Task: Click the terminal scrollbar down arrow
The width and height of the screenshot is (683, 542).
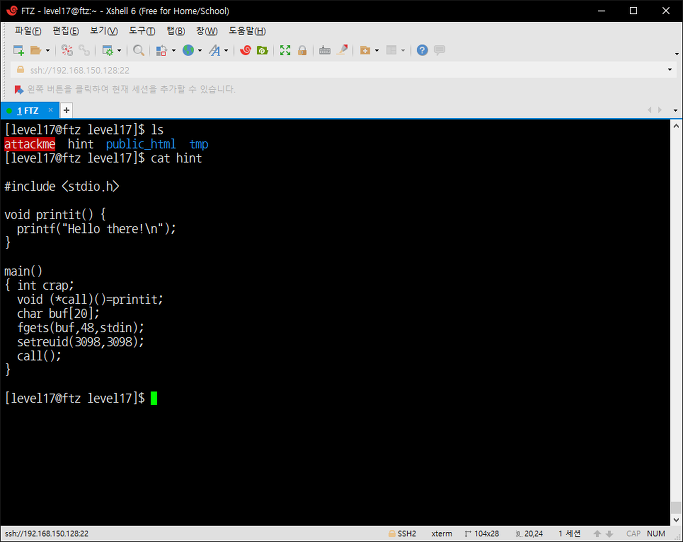Action: (676, 520)
